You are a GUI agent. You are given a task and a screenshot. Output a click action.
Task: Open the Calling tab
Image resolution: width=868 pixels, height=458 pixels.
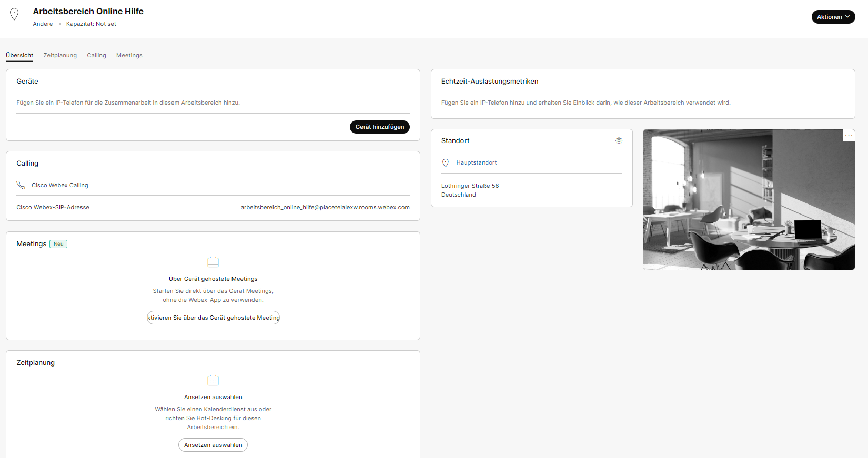click(96, 55)
